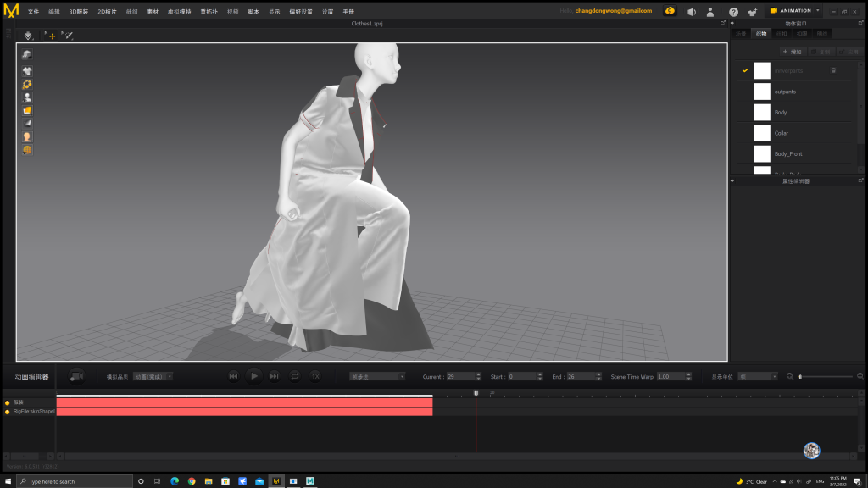Click the announcements speaker icon
Screen dimensions: 868x488
(691, 12)
